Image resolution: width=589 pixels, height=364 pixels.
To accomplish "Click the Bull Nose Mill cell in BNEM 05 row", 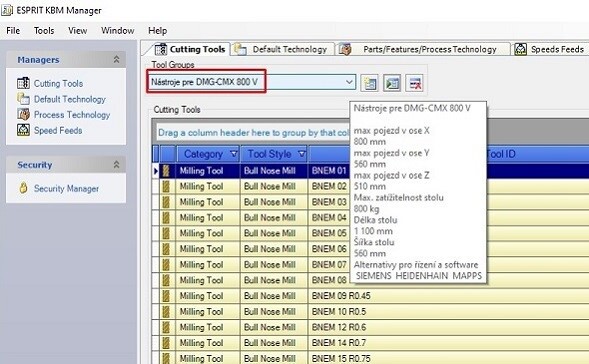I will click(x=274, y=233).
